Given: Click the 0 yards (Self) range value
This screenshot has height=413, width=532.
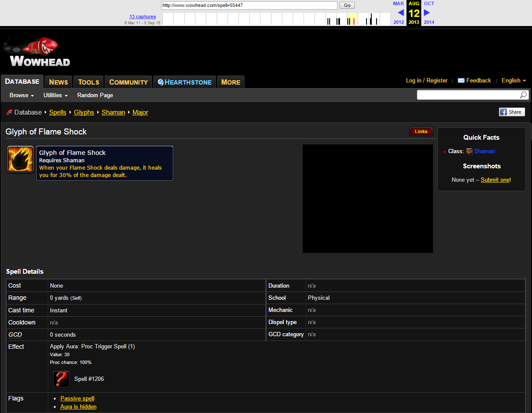Looking at the screenshot, I should (66, 298).
